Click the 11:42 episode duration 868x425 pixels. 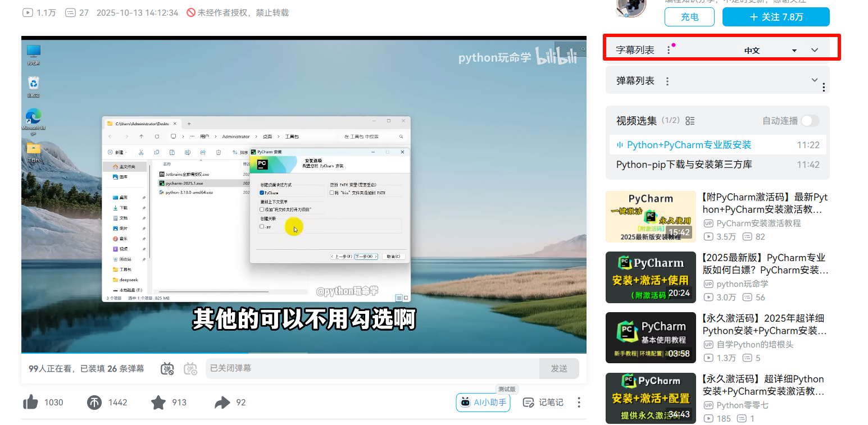808,165
